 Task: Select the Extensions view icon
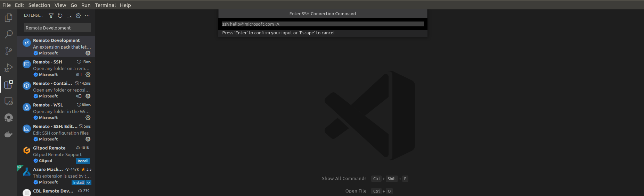(x=9, y=84)
